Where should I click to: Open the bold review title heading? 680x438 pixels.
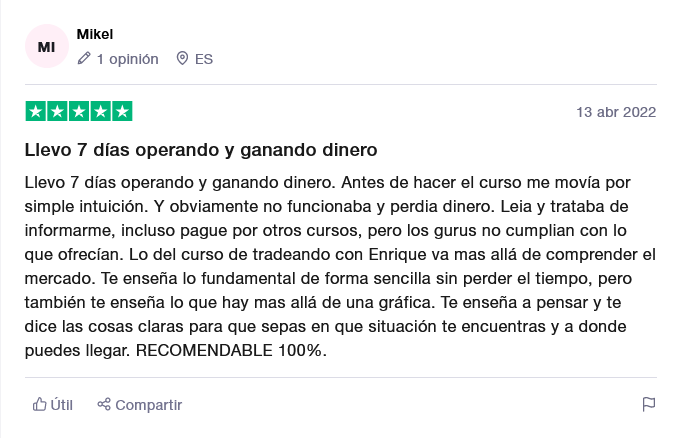click(201, 150)
